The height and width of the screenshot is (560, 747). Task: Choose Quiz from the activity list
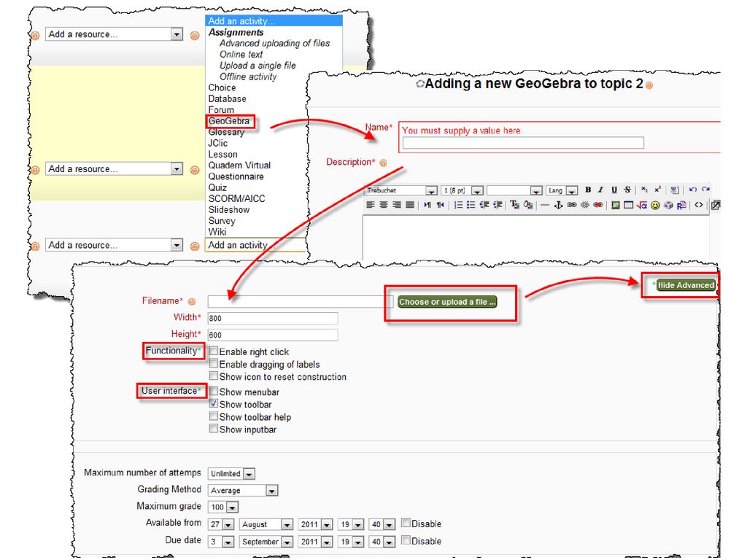(x=217, y=187)
